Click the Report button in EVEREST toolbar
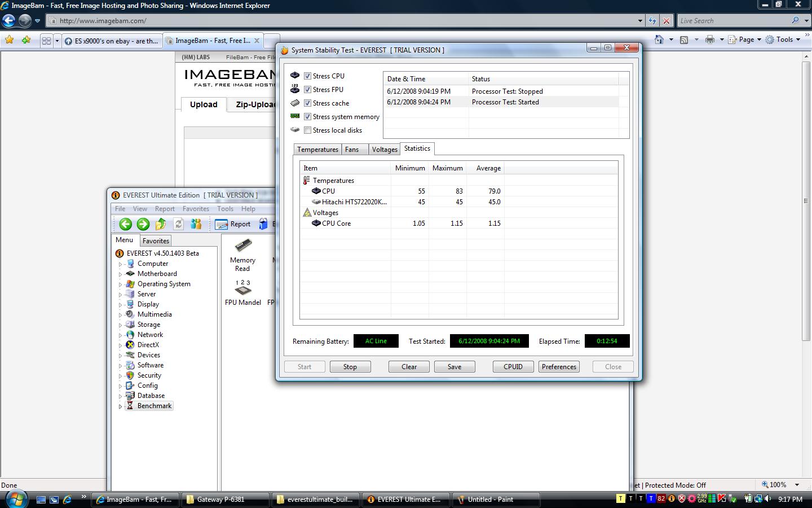812x508 pixels. tap(233, 224)
